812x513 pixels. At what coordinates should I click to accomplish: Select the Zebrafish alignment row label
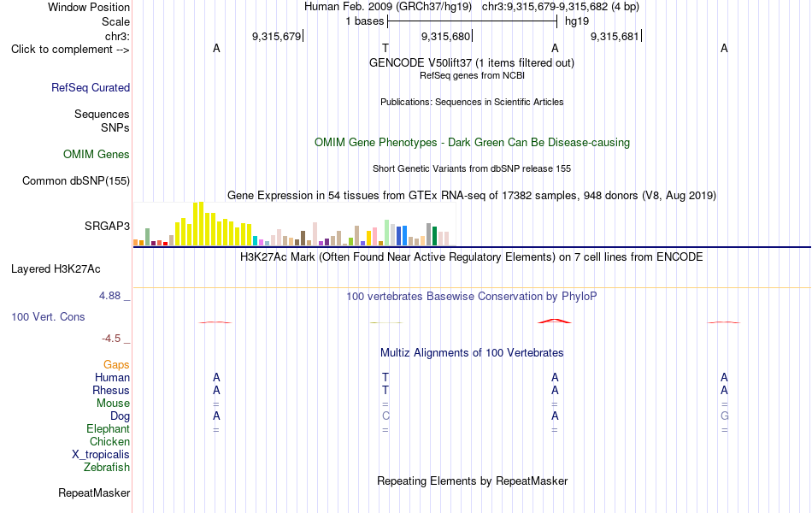coord(107,468)
